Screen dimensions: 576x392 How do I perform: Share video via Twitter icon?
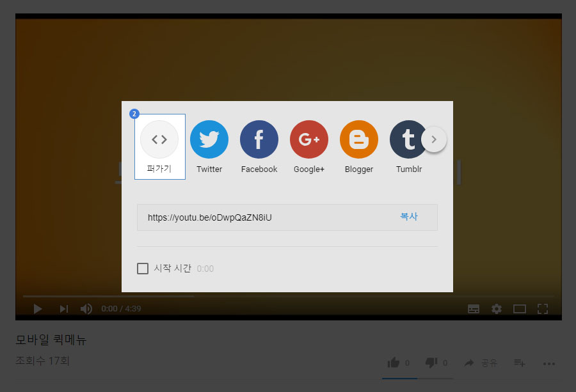click(x=209, y=139)
